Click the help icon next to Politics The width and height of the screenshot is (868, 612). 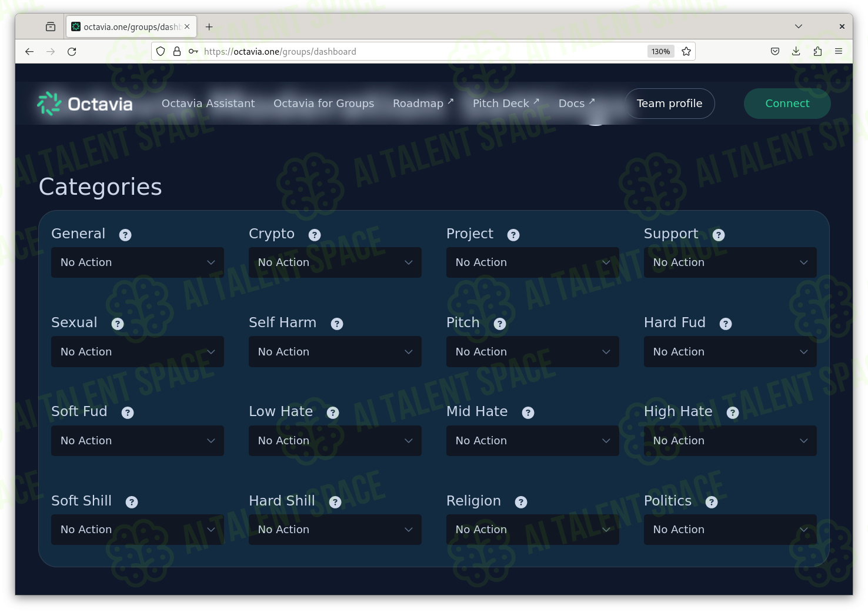712,502
